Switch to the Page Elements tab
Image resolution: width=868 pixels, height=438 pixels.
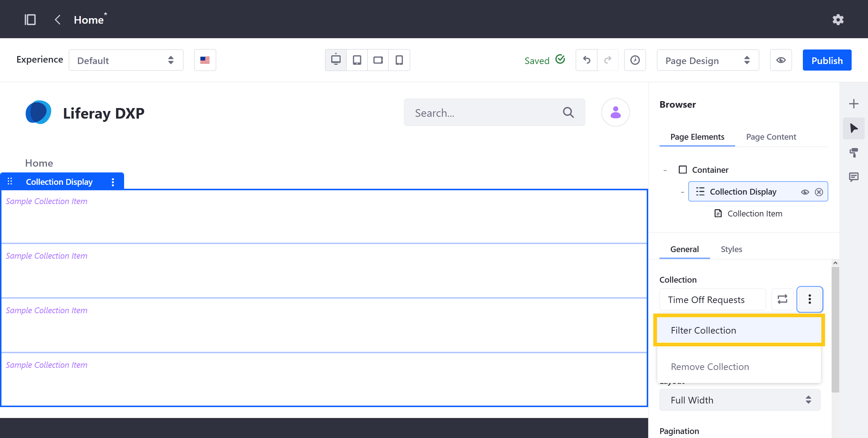coord(697,137)
